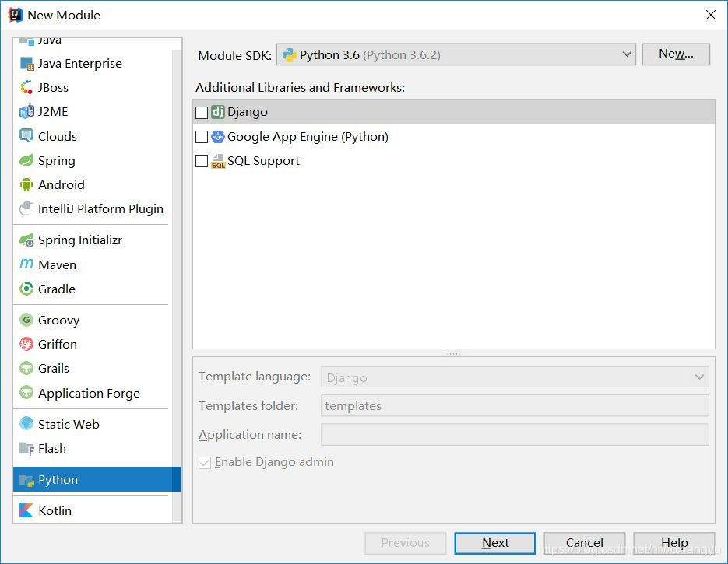Toggle Enable Django admin checkbox
Screen dimensions: 728x564
click(x=205, y=462)
